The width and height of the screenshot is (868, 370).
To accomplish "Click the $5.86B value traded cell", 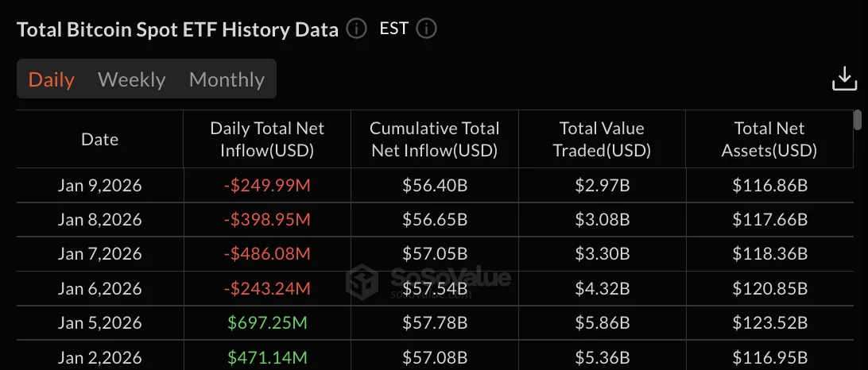I will (601, 323).
